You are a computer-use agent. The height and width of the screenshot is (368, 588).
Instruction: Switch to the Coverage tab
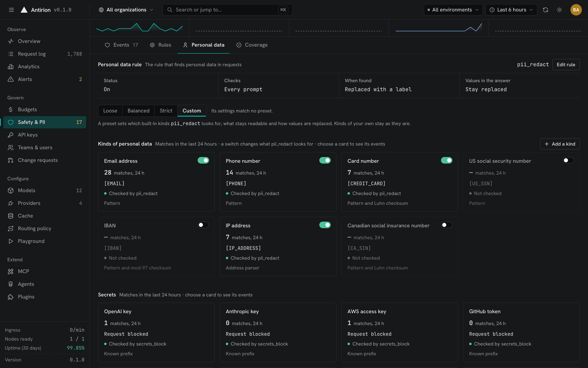coord(252,45)
